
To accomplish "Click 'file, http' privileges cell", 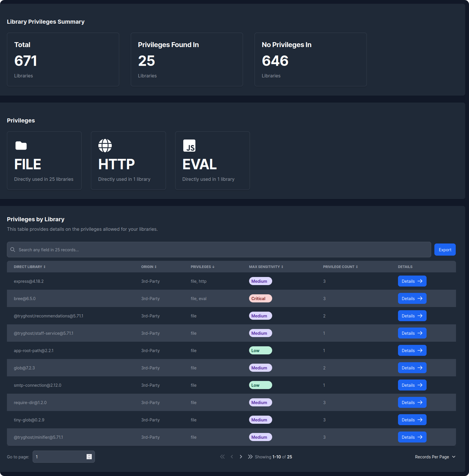I will 199,281.
